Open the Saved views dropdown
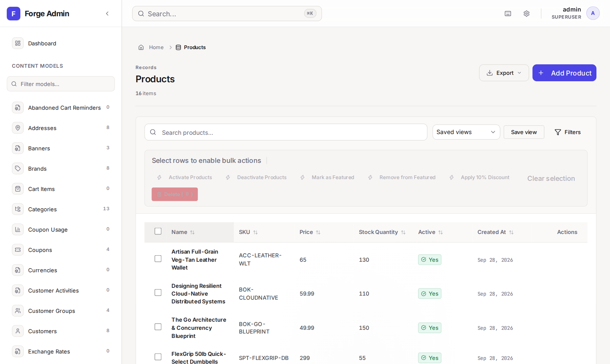The image size is (610, 364). 466,132
